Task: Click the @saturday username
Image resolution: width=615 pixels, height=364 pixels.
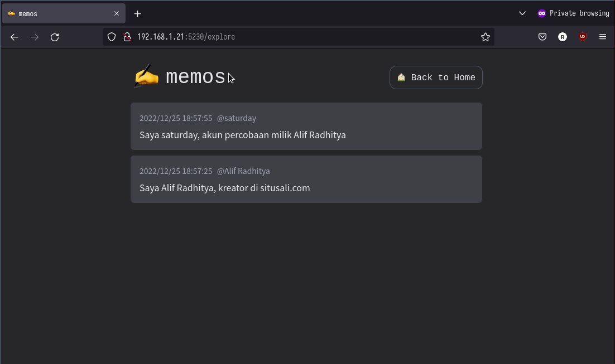Action: (x=237, y=118)
